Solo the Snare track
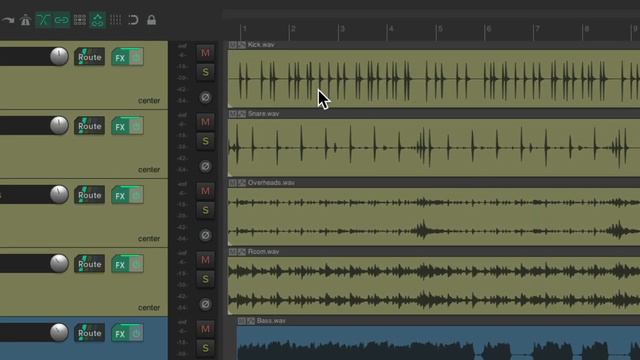The width and height of the screenshot is (640, 360). pyautogui.click(x=205, y=141)
